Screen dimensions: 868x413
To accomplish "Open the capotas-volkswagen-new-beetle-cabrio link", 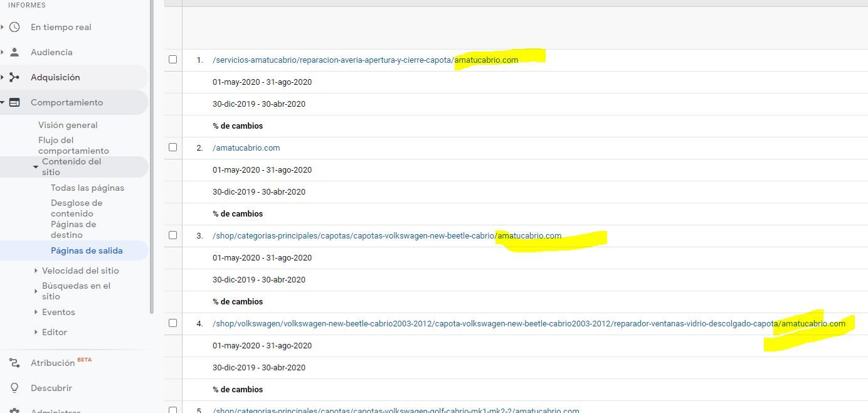I will click(x=387, y=236).
